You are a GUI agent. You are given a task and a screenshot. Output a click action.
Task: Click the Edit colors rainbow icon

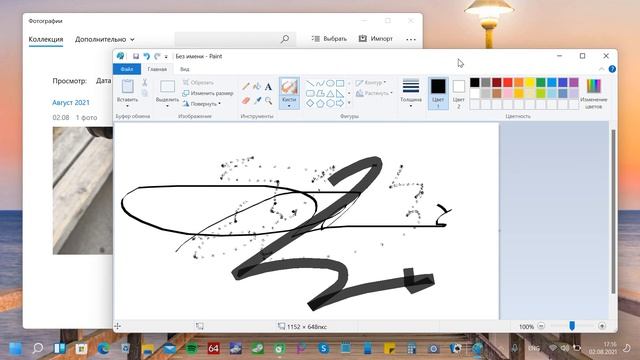point(593,86)
